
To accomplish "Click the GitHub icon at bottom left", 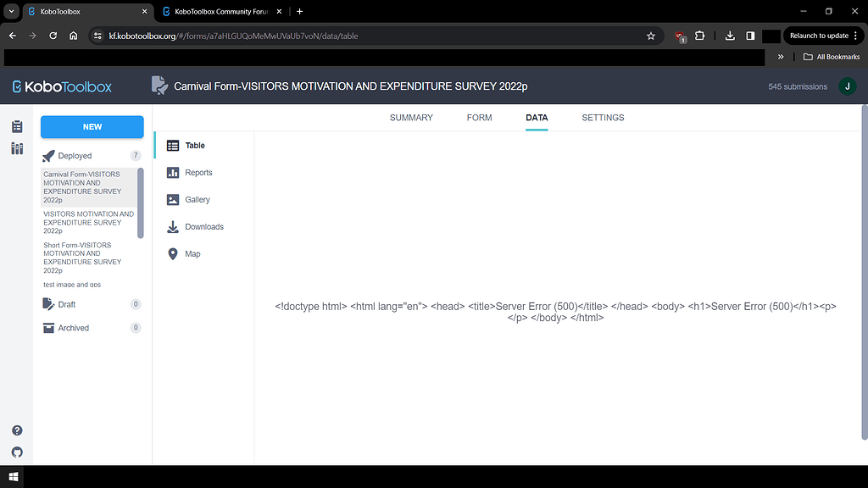I will [x=16, y=452].
